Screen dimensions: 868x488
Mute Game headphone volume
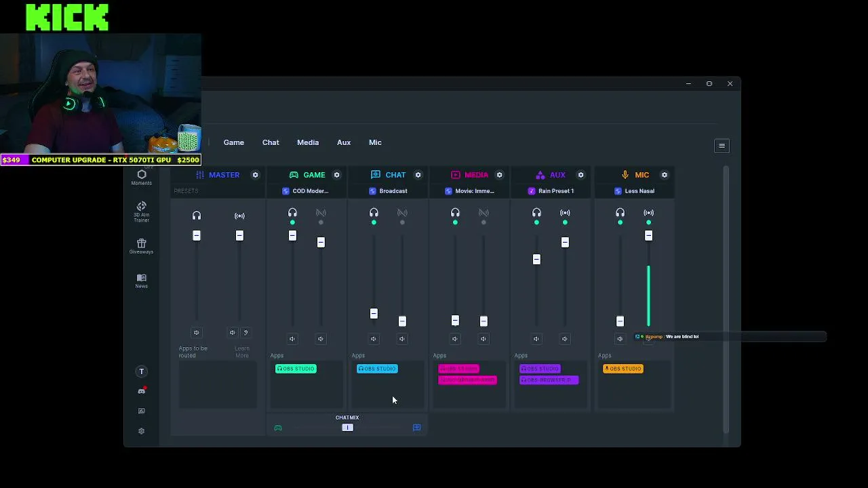pyautogui.click(x=292, y=339)
